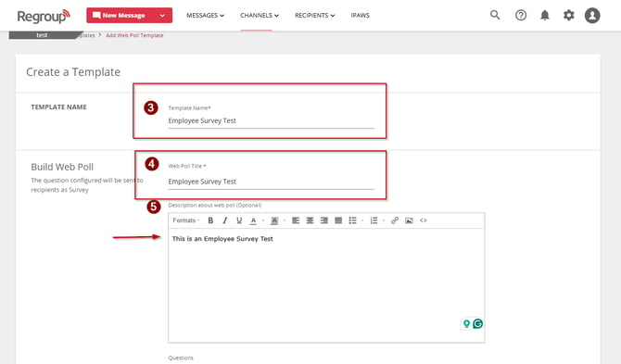Open the Channels menu
The width and height of the screenshot is (621, 364).
[260, 16]
